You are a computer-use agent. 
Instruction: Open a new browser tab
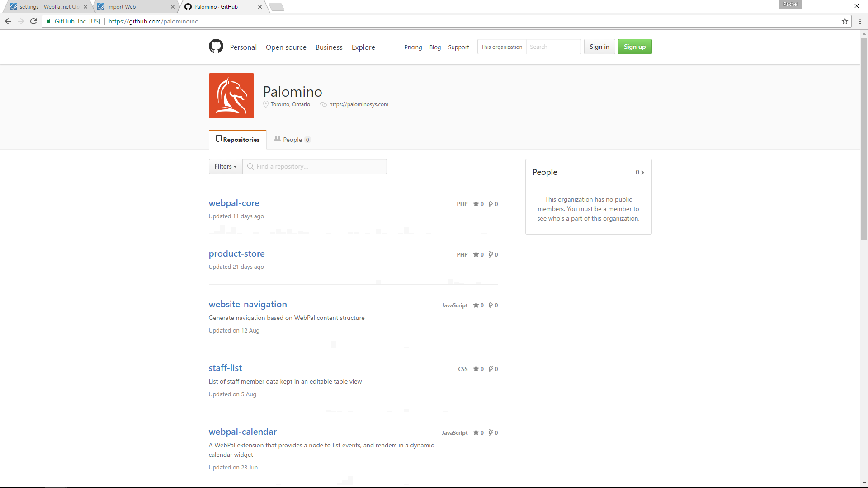point(277,7)
